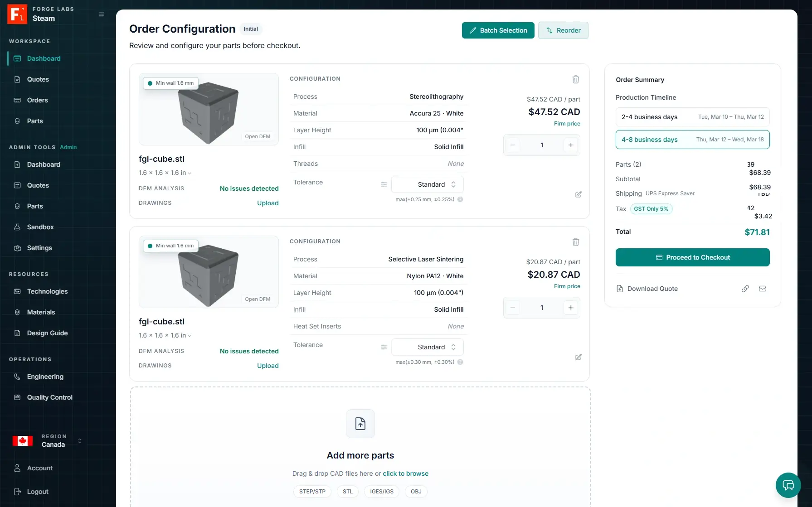This screenshot has width=812, height=507.
Task: Select the 4-8 business days timeline
Action: coord(692,140)
